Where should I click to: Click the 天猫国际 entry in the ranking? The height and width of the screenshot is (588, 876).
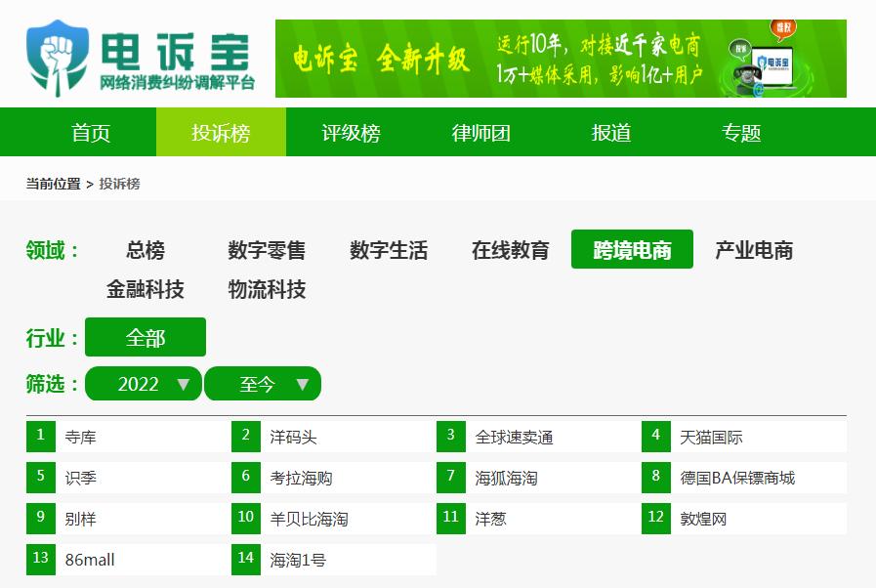coord(713,436)
